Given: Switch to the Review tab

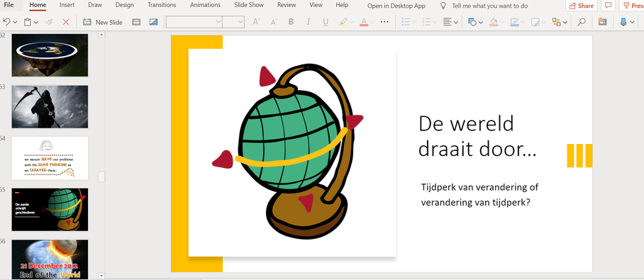Looking at the screenshot, I should tap(287, 6).
